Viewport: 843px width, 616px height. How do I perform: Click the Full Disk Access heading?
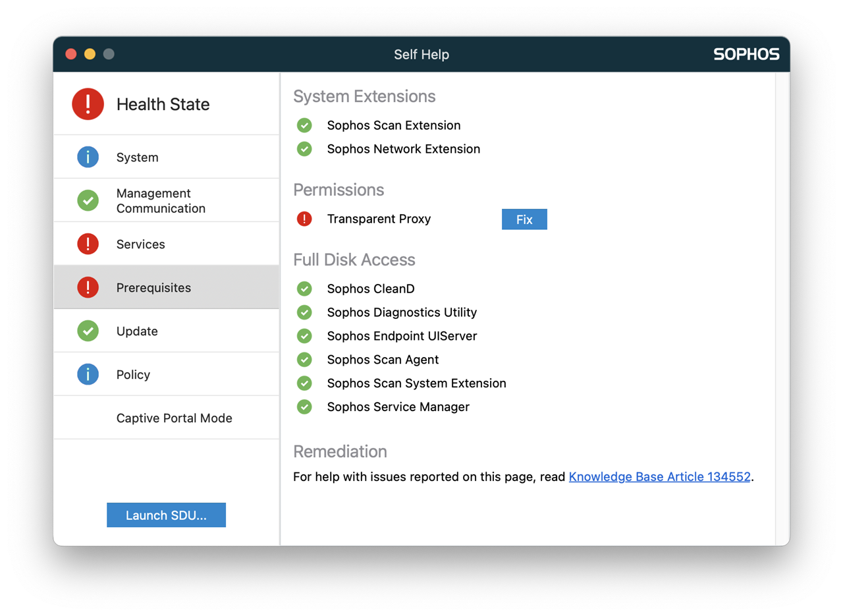pos(354,260)
